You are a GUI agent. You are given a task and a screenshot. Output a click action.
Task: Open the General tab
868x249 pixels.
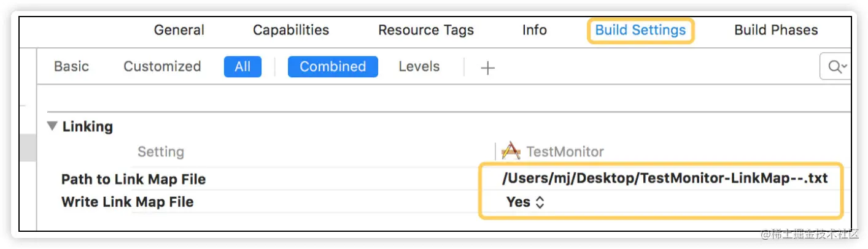[x=179, y=30]
